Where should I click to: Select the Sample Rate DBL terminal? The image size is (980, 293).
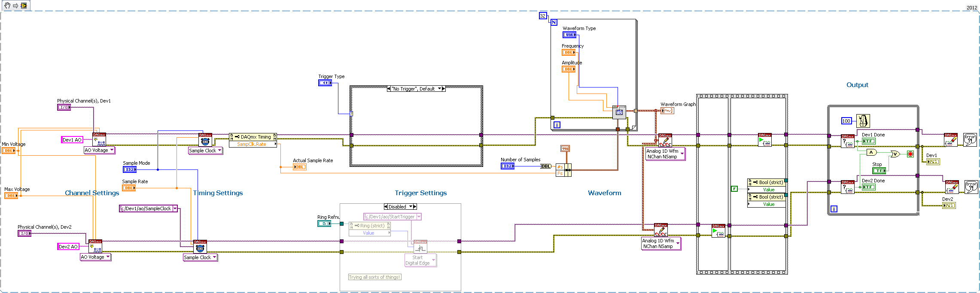pyautogui.click(x=129, y=188)
